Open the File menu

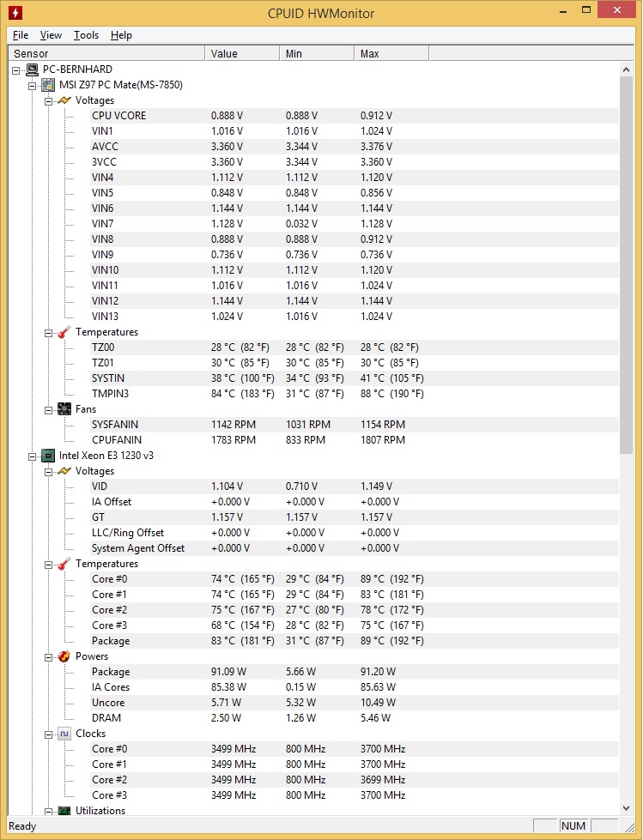pyautogui.click(x=21, y=35)
